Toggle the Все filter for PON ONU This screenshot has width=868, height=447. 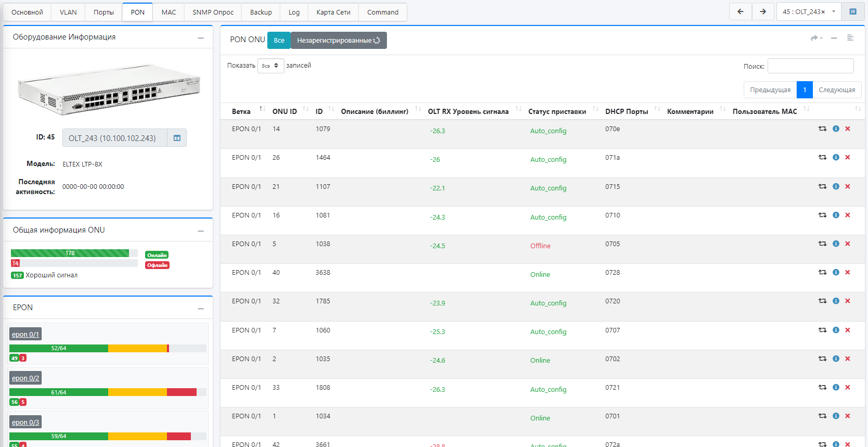pyautogui.click(x=279, y=40)
